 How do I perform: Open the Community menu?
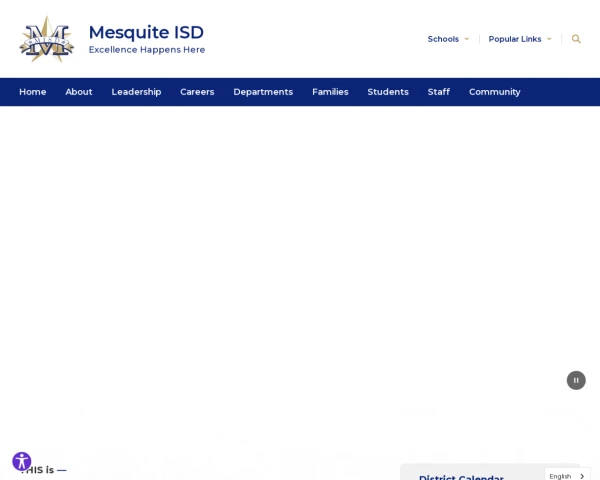pyautogui.click(x=495, y=92)
